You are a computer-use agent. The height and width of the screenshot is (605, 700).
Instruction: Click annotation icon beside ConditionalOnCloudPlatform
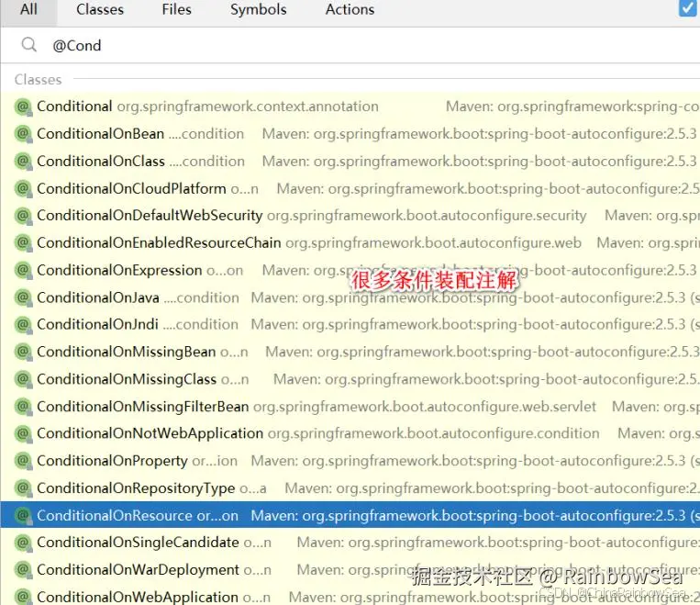[23, 188]
